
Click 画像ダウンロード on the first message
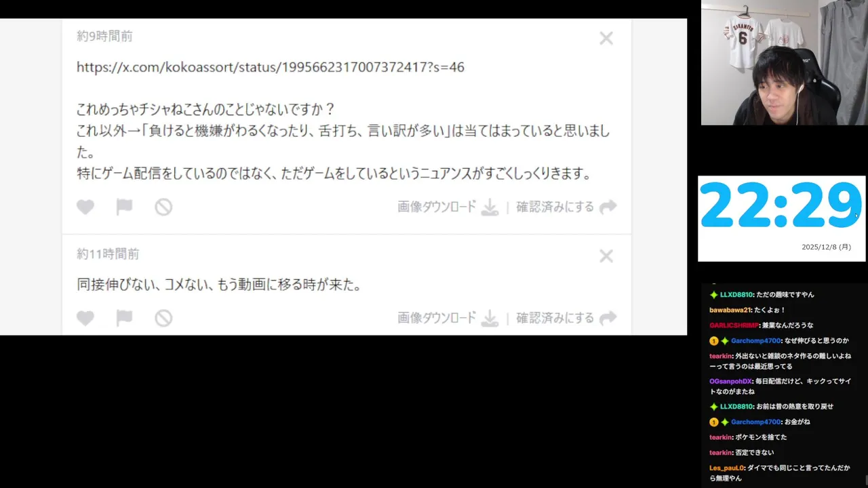coord(437,207)
